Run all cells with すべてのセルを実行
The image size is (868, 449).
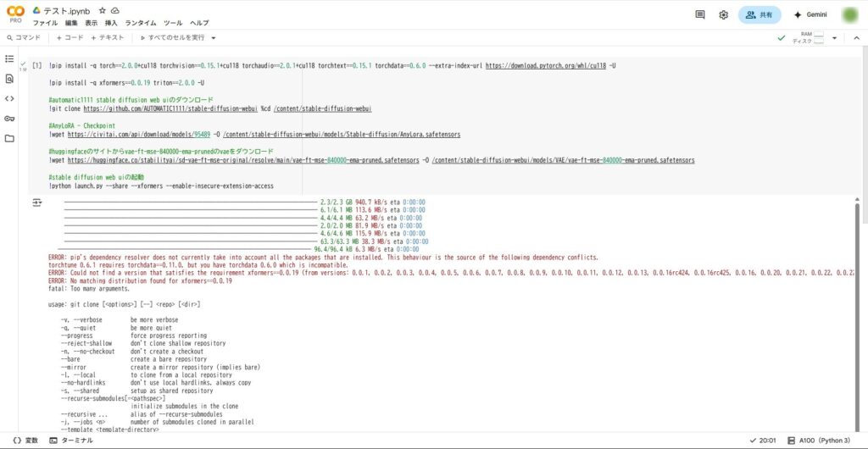(x=172, y=37)
